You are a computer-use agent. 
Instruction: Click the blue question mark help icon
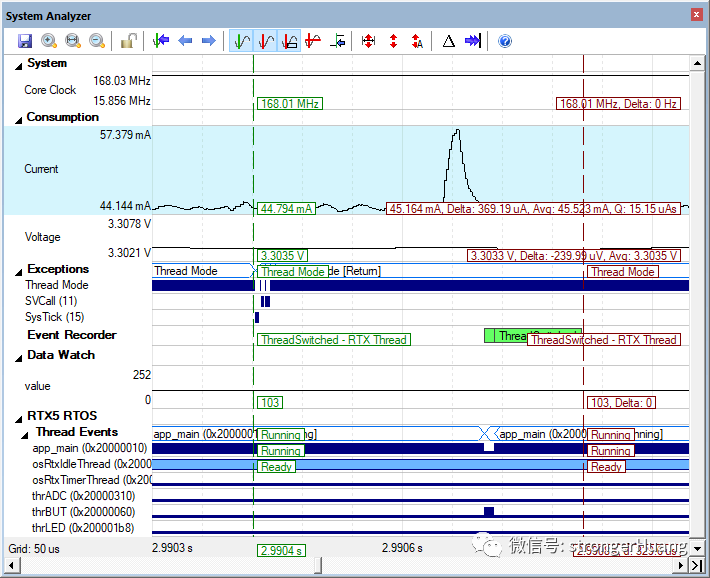point(505,41)
